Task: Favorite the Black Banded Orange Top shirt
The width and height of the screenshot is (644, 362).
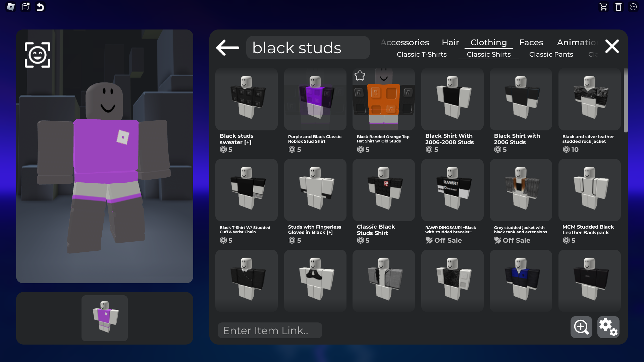Action: [x=360, y=75]
